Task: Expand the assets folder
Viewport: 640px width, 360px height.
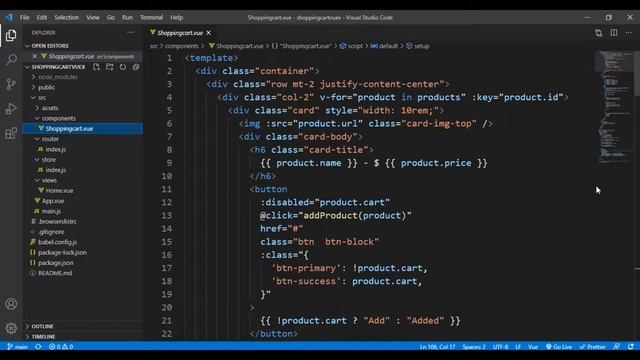Action: (x=50, y=108)
